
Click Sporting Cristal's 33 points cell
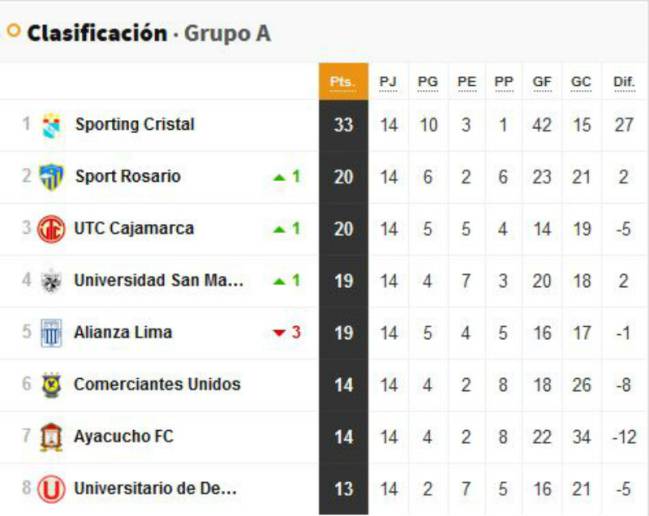pyautogui.click(x=343, y=125)
